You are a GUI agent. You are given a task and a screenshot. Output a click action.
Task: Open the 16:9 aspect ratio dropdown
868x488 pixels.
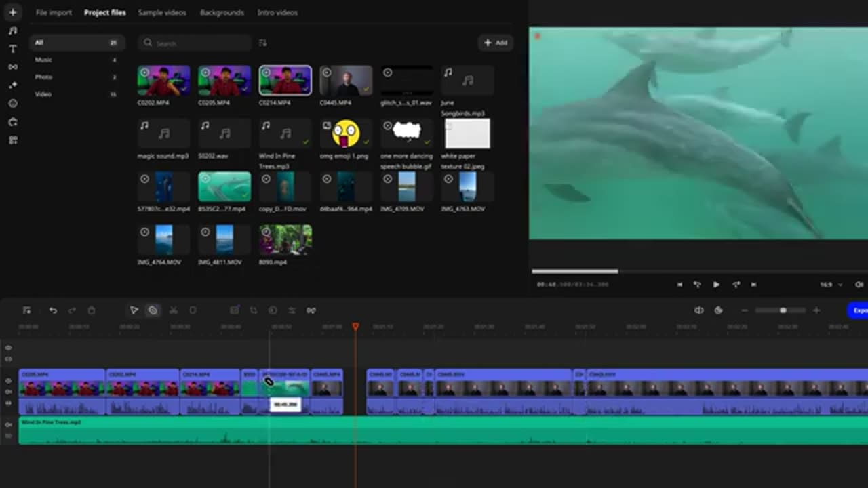click(x=831, y=285)
